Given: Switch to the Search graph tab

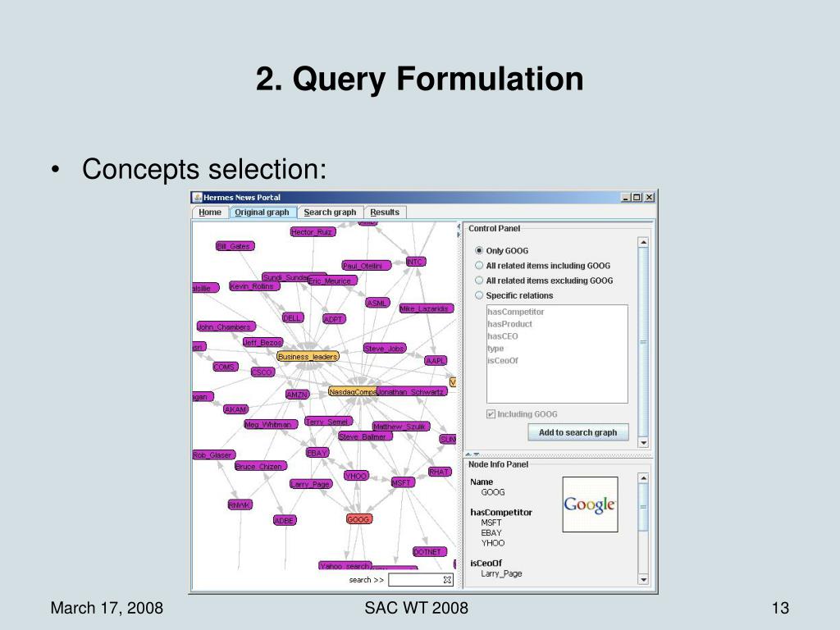Looking at the screenshot, I should pos(330,212).
